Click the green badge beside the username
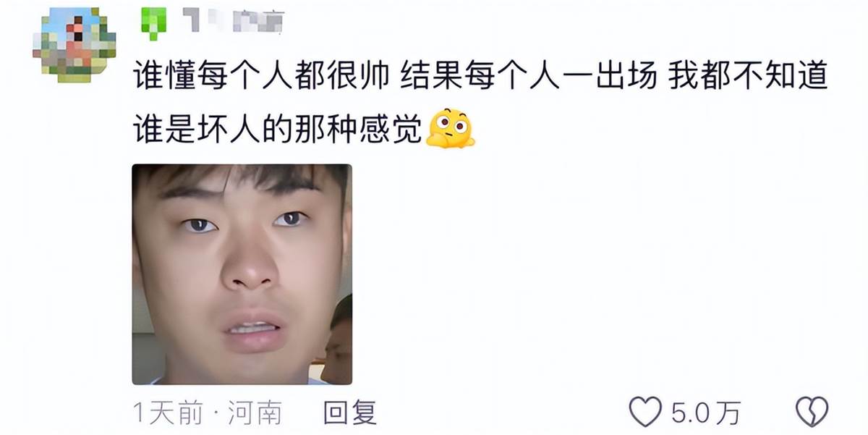The height and width of the screenshot is (435, 868). tap(153, 22)
